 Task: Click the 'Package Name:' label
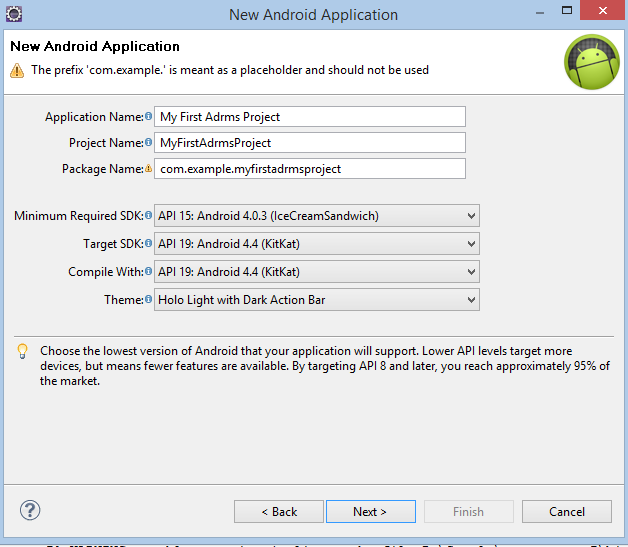click(x=103, y=169)
